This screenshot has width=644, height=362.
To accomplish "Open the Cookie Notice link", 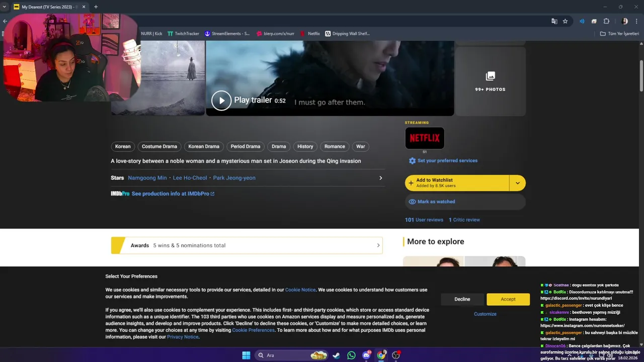I will click(x=300, y=290).
